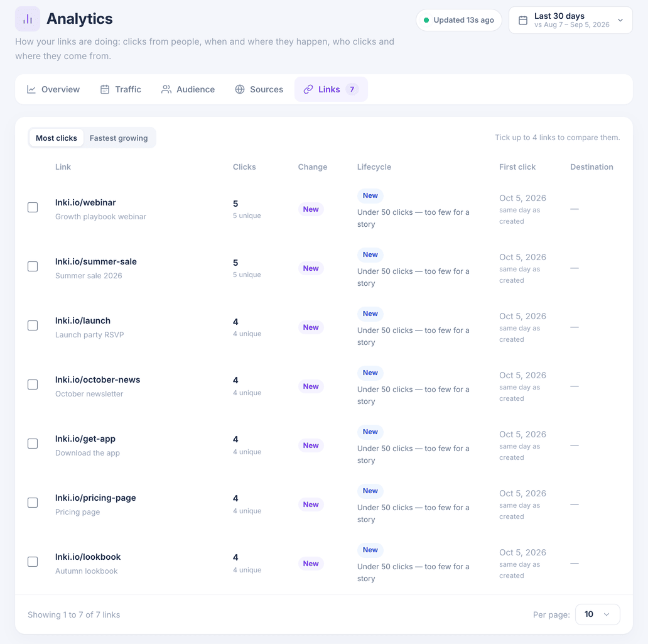This screenshot has width=648, height=644.
Task: Open the Per page 10 dropdown
Action: point(597,614)
